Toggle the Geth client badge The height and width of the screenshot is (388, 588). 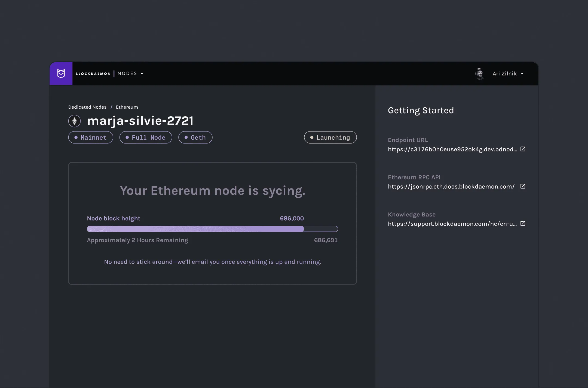coord(195,138)
